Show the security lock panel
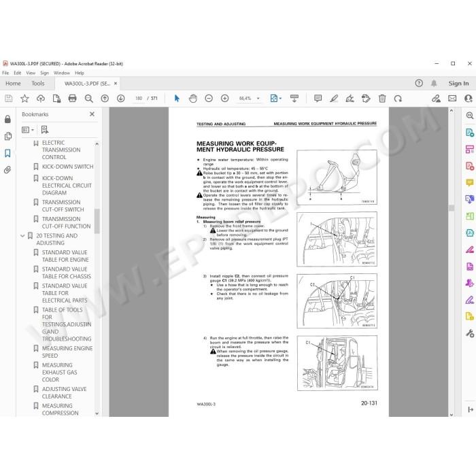476x476 pixels. point(7,119)
